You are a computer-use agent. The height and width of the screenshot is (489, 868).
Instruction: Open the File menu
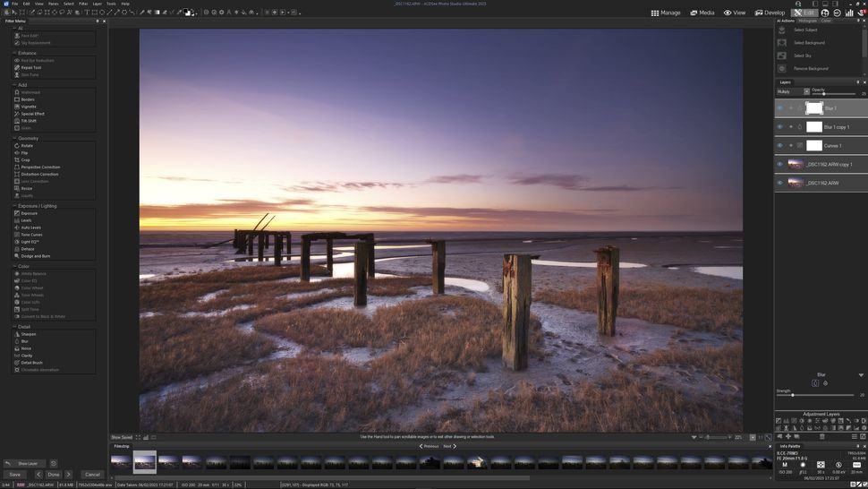pyautogui.click(x=15, y=4)
